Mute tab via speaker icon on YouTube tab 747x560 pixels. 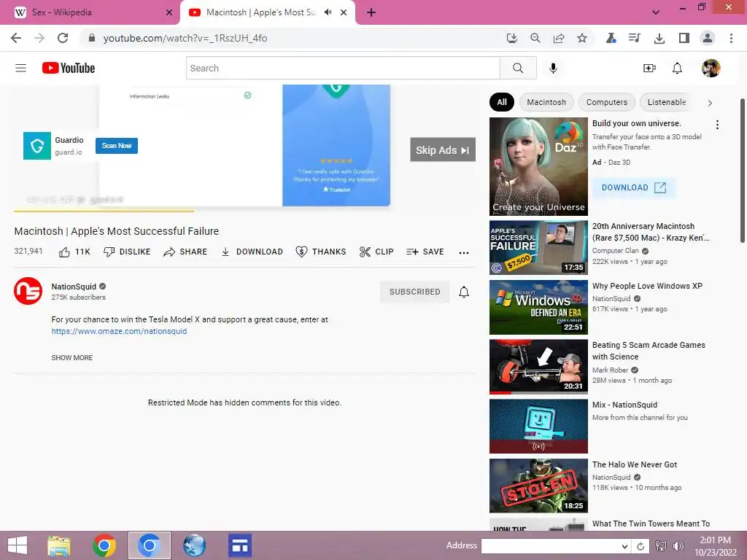[x=328, y=12]
